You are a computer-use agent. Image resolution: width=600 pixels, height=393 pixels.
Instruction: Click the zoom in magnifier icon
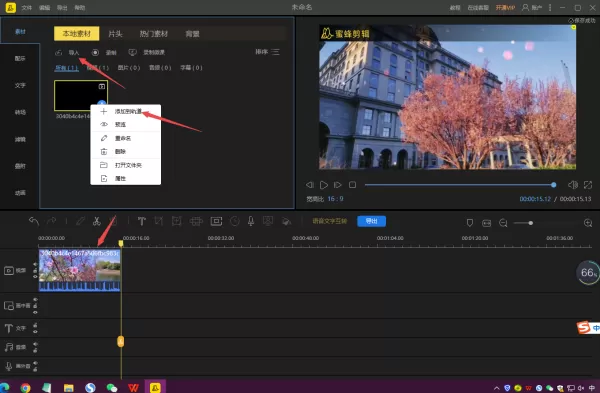588,223
